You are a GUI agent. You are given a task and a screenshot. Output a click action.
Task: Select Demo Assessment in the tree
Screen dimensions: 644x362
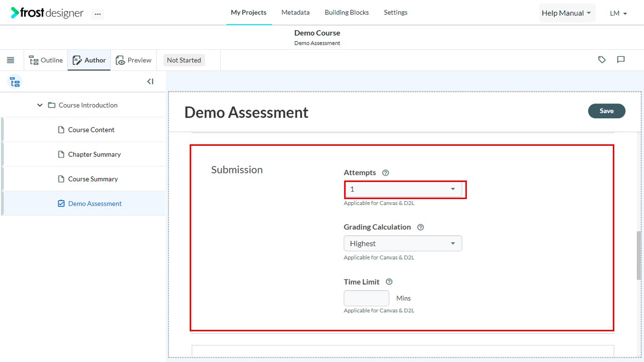coord(95,204)
